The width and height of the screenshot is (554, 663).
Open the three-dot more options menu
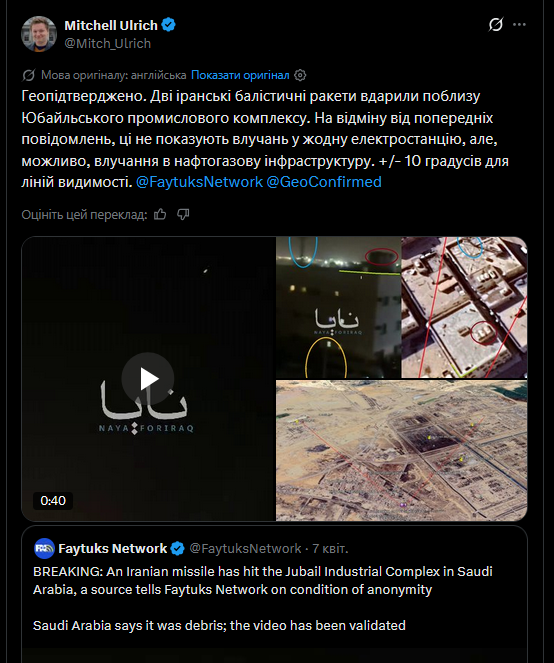click(x=519, y=25)
